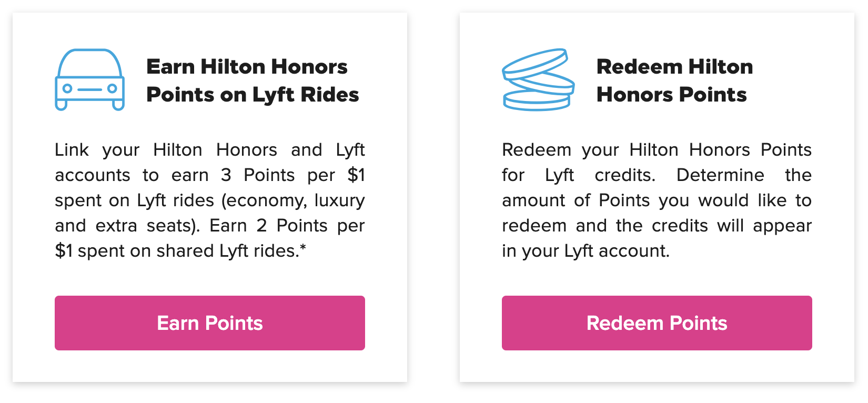Click the 'Redeem Hilton Honors Points' heading
The width and height of the screenshot is (868, 403).
tap(675, 80)
